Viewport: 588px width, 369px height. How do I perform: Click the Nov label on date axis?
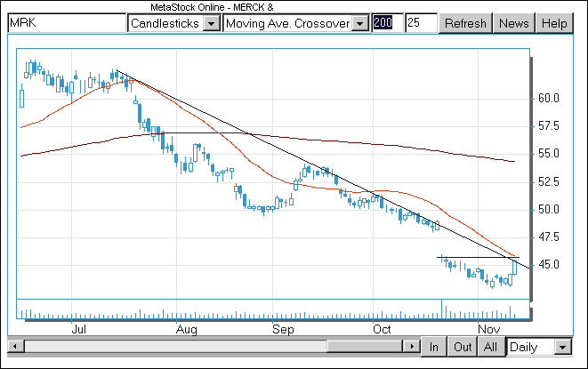click(x=489, y=329)
